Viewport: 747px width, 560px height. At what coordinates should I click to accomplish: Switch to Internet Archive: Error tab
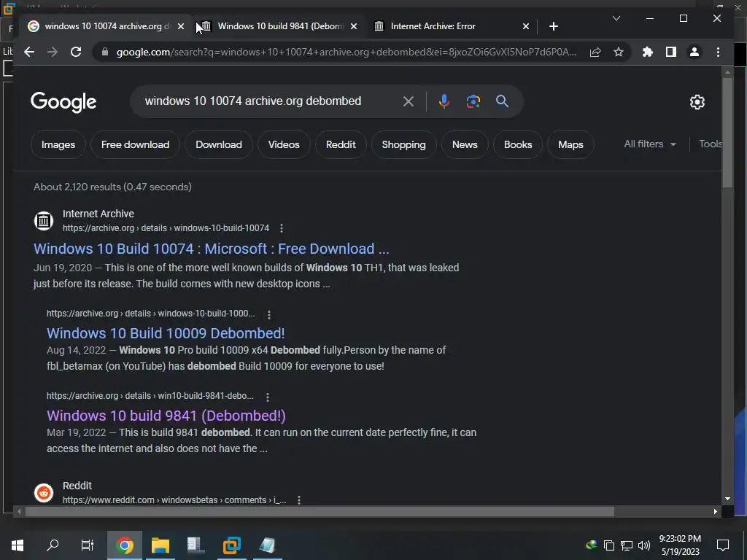(452, 26)
